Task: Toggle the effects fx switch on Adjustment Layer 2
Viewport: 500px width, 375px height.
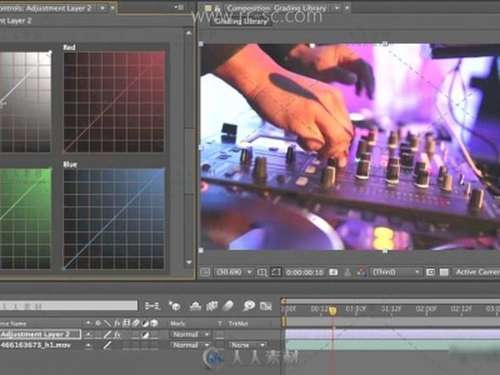Action: click(x=117, y=334)
